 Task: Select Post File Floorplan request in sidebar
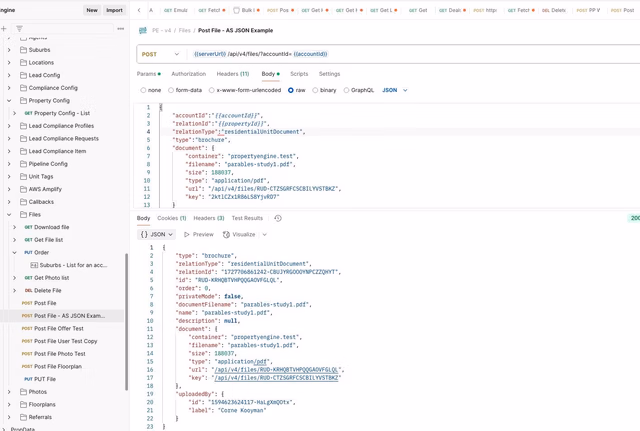58,367
